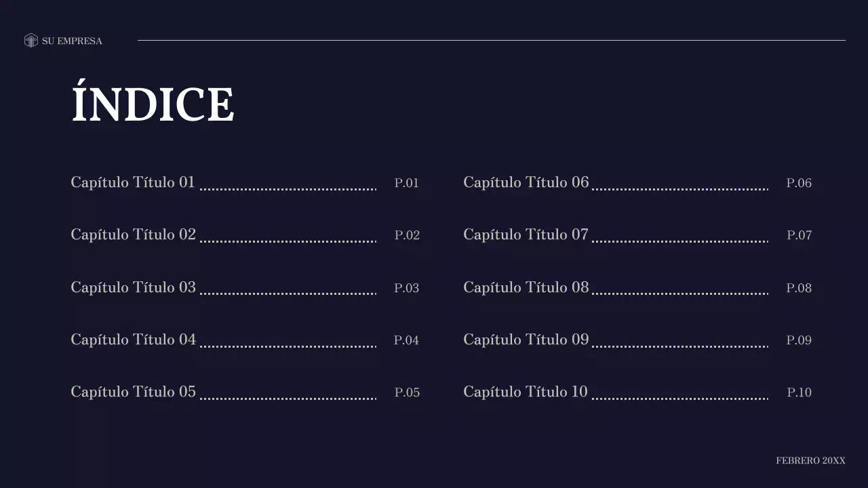Click page number P.06
This screenshot has height=488, width=868.
799,183
